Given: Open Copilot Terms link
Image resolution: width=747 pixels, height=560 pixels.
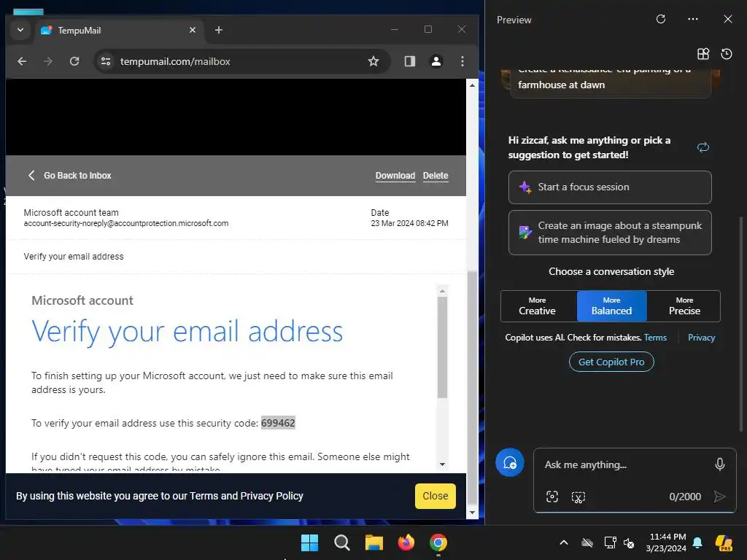Looking at the screenshot, I should tap(655, 338).
